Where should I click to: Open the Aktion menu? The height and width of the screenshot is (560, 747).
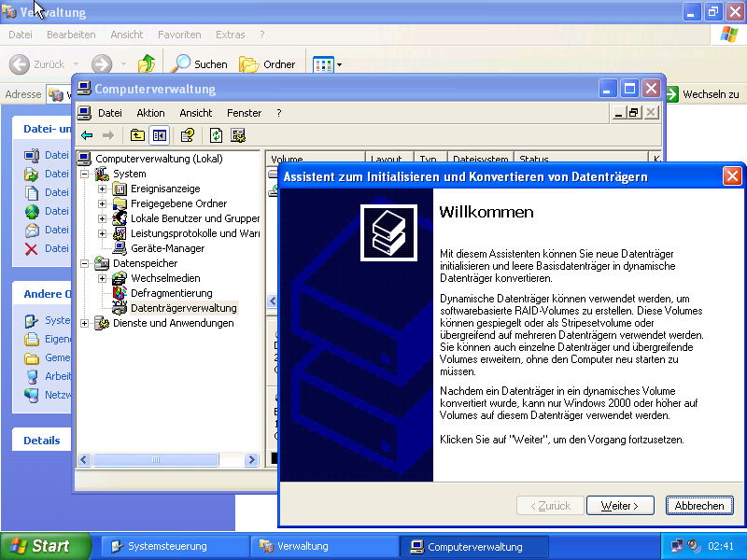[150, 113]
